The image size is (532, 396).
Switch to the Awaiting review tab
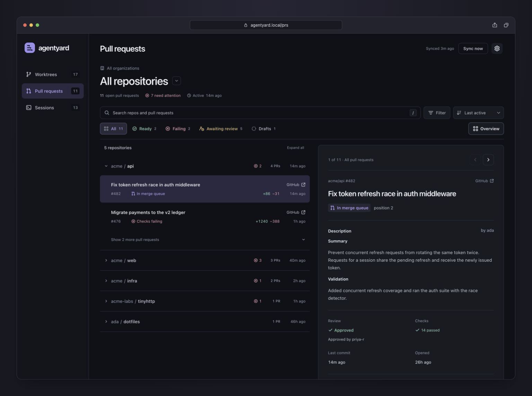coord(221,129)
